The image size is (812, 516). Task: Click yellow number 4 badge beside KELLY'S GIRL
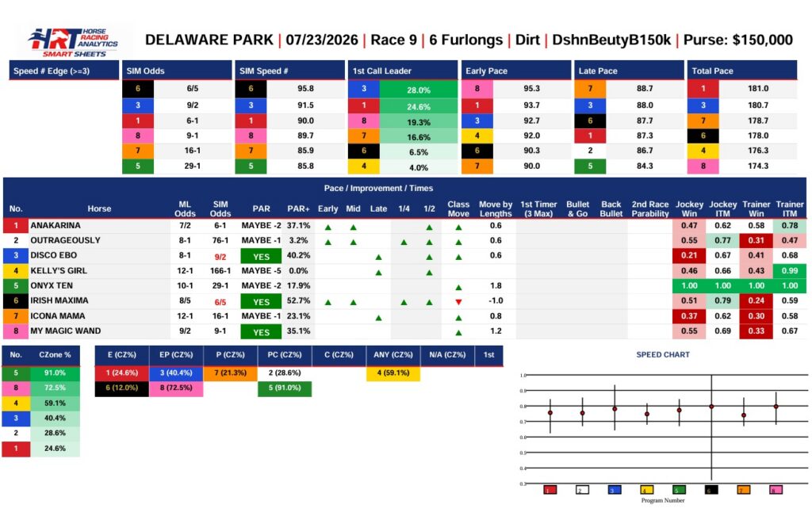[16, 270]
